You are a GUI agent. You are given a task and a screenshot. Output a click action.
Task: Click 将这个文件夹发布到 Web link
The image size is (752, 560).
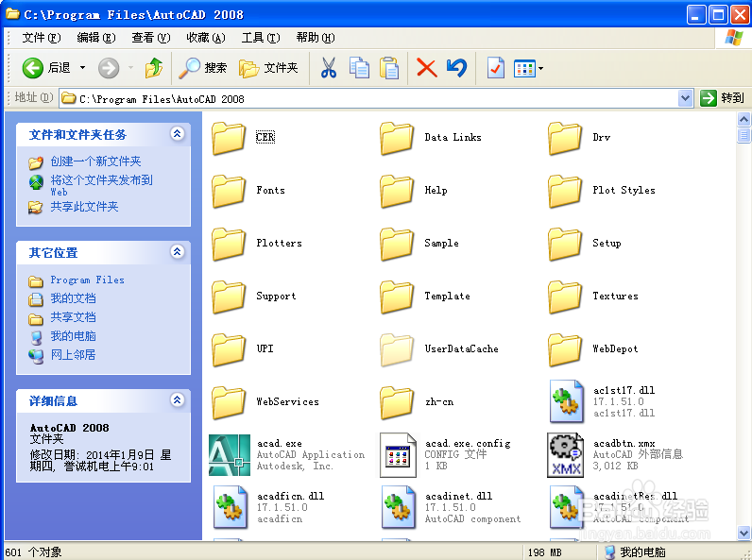point(102,185)
